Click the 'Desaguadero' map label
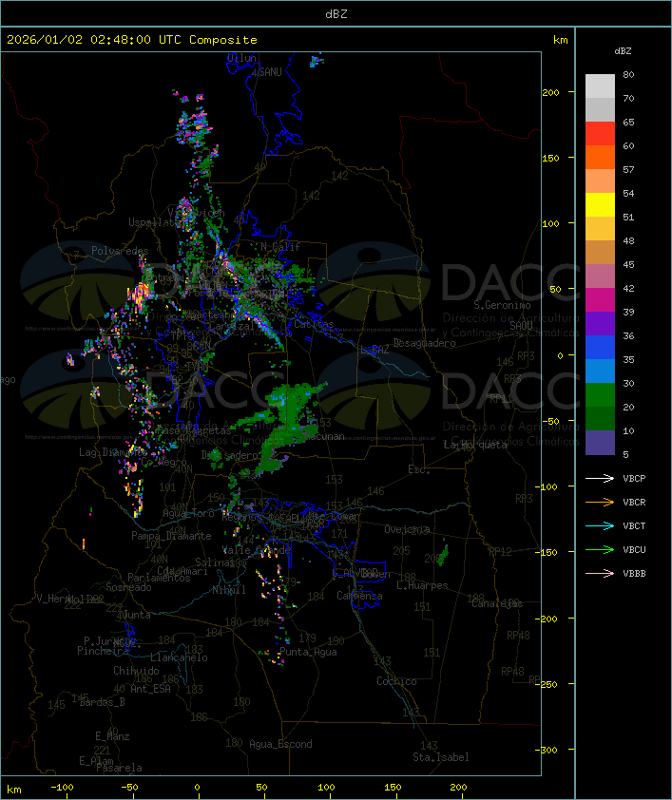This screenshot has height=800, width=672. click(424, 343)
